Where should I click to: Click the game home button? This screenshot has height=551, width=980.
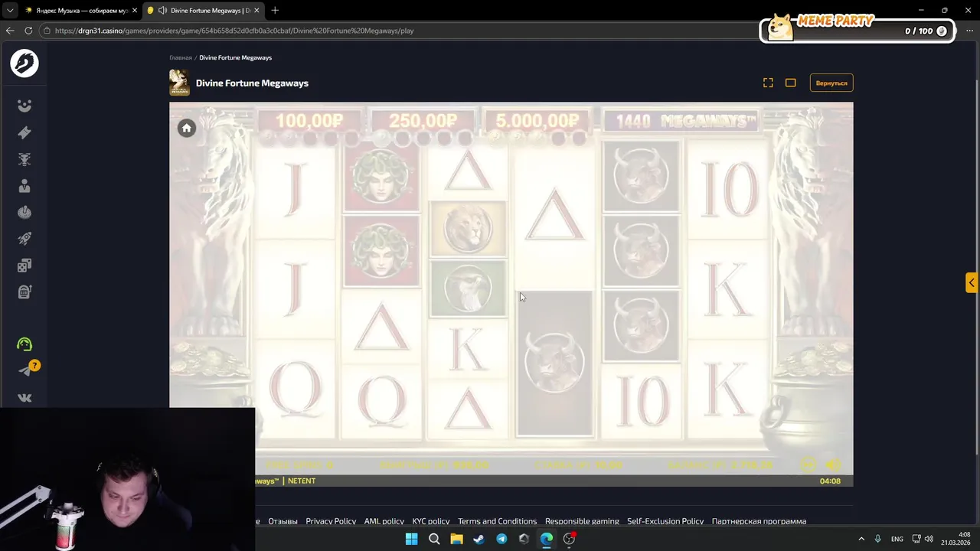[186, 128]
